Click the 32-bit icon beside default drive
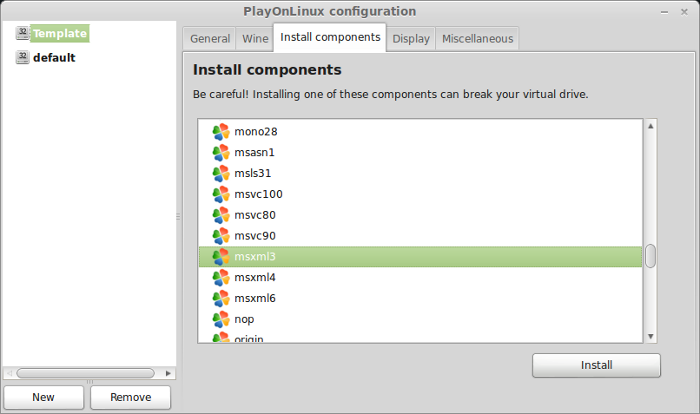700x414 pixels. 22,57
